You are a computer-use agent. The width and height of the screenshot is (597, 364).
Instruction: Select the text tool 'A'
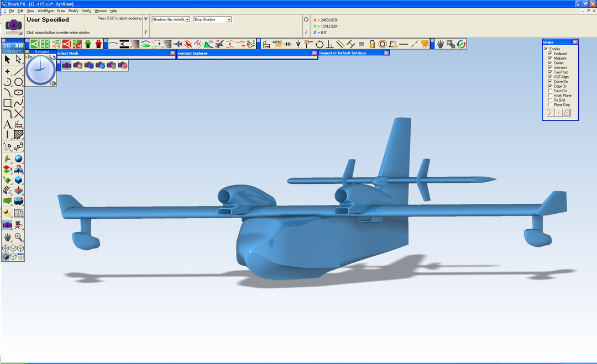[7, 124]
